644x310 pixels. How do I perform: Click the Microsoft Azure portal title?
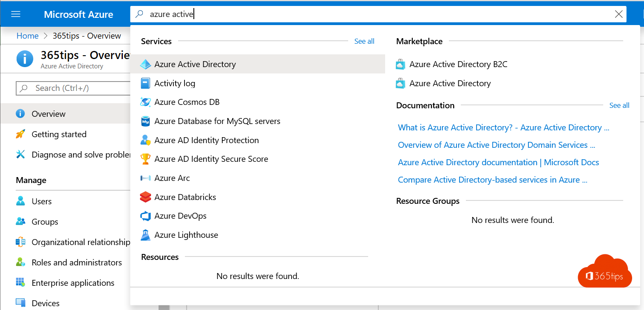[x=79, y=14]
